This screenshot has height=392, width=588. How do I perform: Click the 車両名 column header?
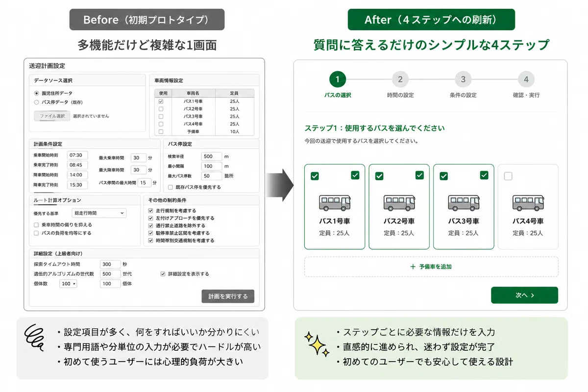click(x=193, y=93)
